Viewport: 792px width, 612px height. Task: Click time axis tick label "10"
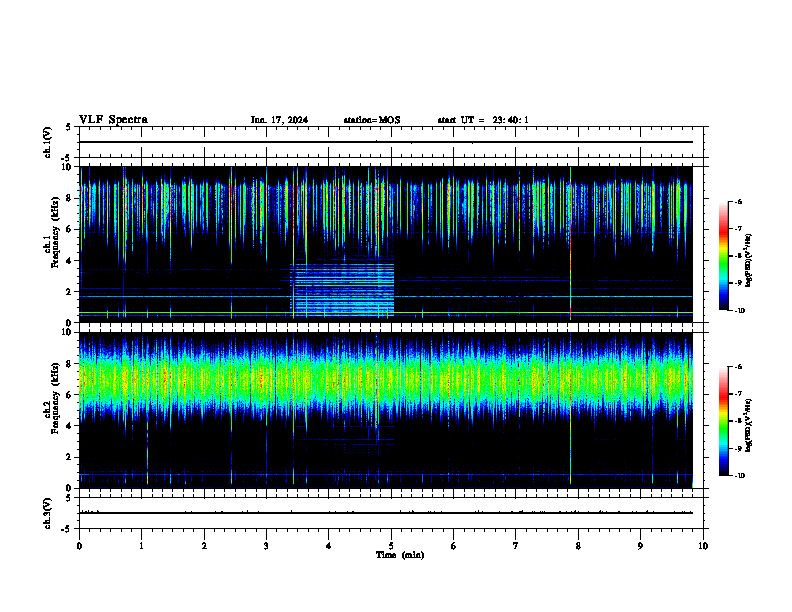[703, 546]
